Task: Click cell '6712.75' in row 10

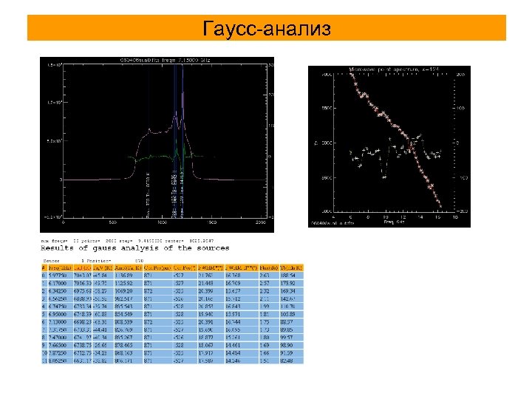Action: [x=83, y=353]
